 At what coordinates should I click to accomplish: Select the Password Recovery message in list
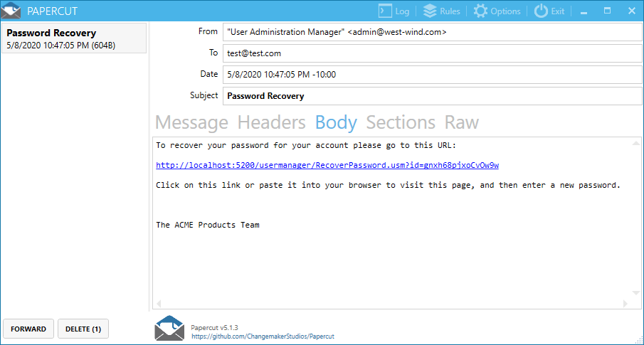[x=74, y=38]
